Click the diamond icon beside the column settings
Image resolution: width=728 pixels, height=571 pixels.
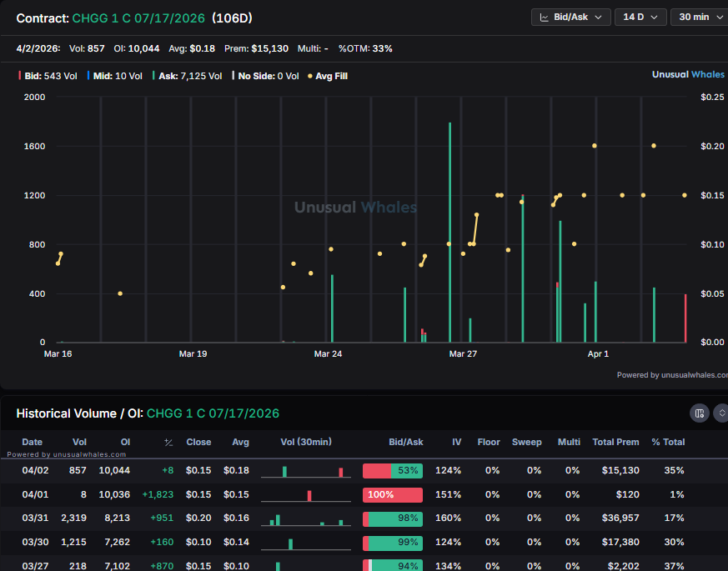(722, 413)
